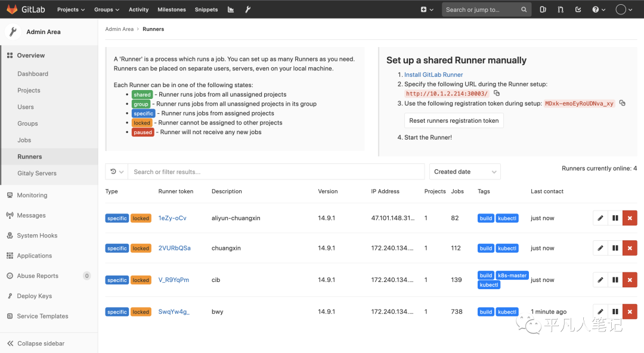
Task: Edit the aliyun-chuangxin runner
Action: click(600, 218)
